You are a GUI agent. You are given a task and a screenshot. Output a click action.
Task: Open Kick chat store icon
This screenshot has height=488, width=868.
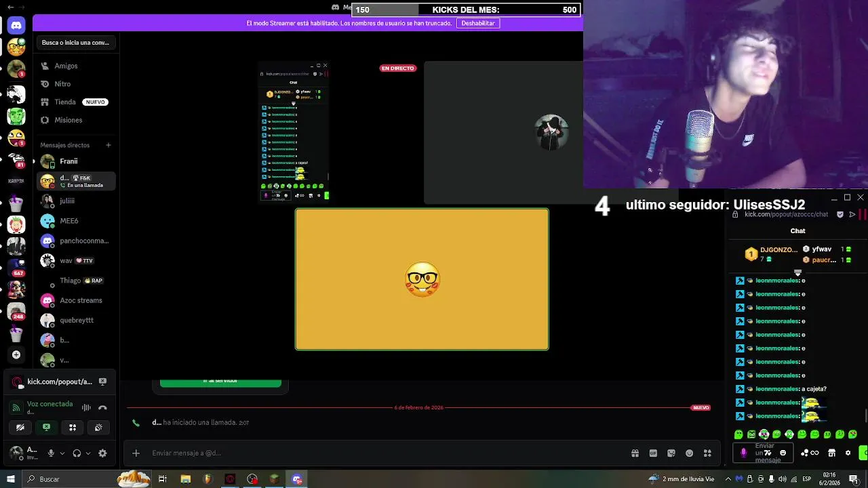pyautogui.click(x=831, y=453)
